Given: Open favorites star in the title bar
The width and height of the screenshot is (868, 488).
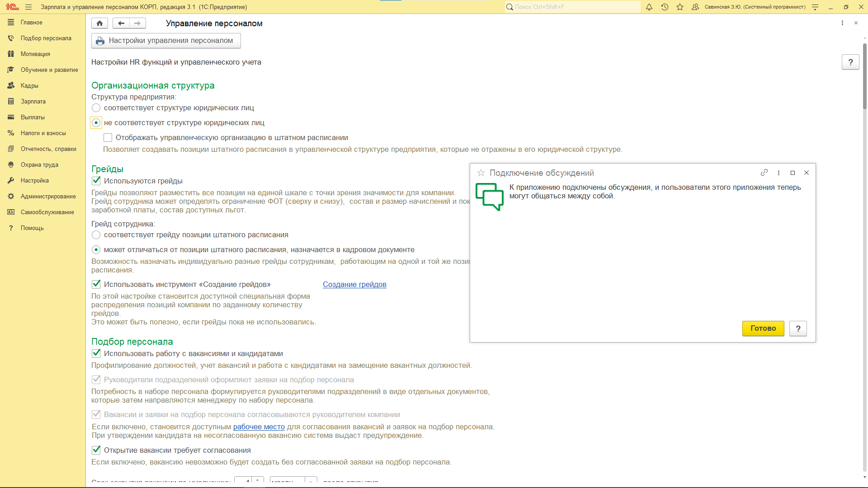Looking at the screenshot, I should point(680,7).
